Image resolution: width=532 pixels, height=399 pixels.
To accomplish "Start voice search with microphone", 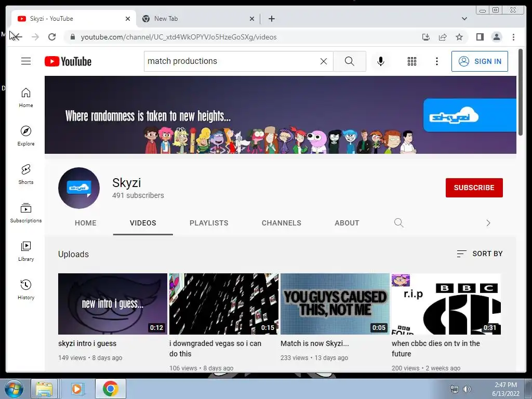I will tap(381, 61).
